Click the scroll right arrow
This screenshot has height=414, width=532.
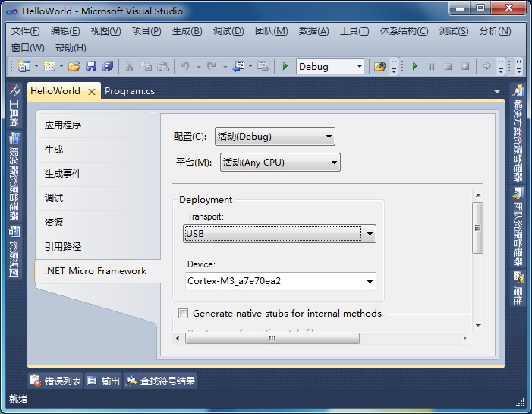(464, 338)
